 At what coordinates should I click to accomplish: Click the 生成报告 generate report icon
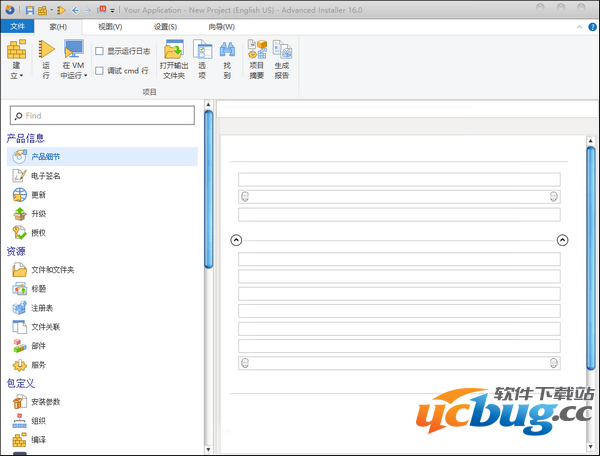point(282,50)
